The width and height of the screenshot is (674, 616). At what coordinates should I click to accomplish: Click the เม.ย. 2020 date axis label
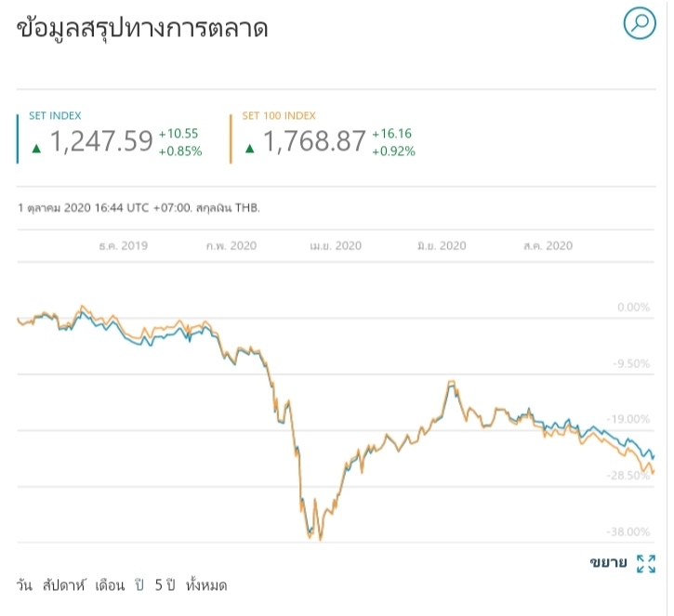pyautogui.click(x=336, y=246)
